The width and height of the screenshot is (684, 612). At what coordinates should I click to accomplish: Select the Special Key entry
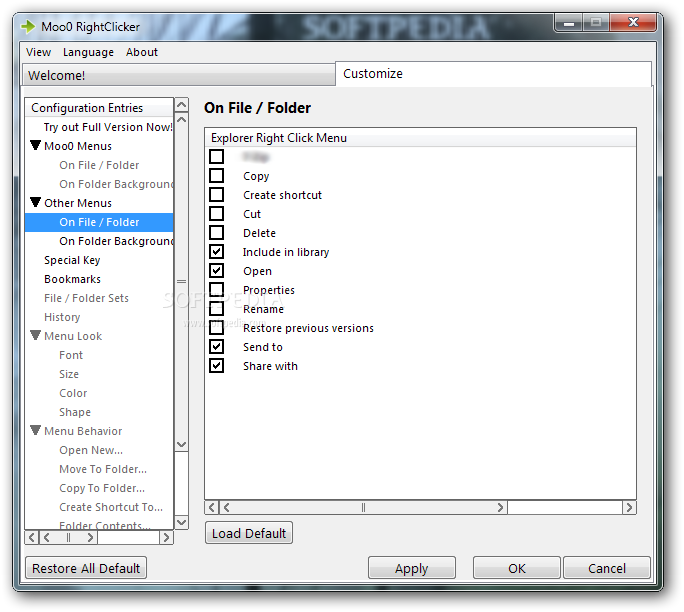pyautogui.click(x=72, y=260)
